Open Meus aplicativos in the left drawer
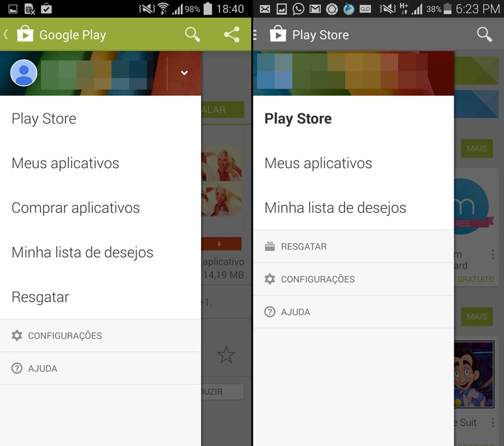The height and width of the screenshot is (446, 504). coord(101,163)
